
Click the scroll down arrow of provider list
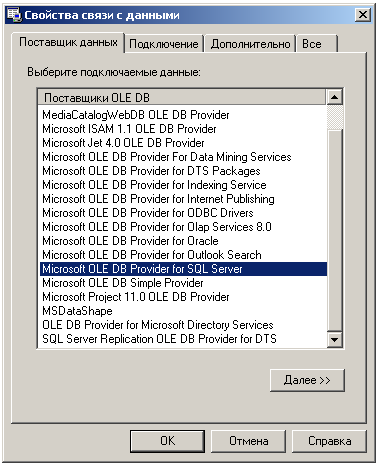(x=334, y=339)
